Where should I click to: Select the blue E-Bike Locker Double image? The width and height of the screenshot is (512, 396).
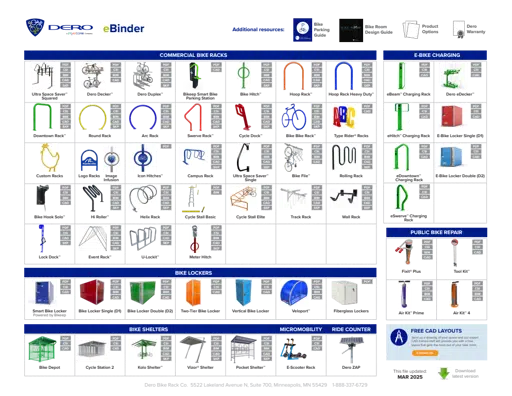451,157
